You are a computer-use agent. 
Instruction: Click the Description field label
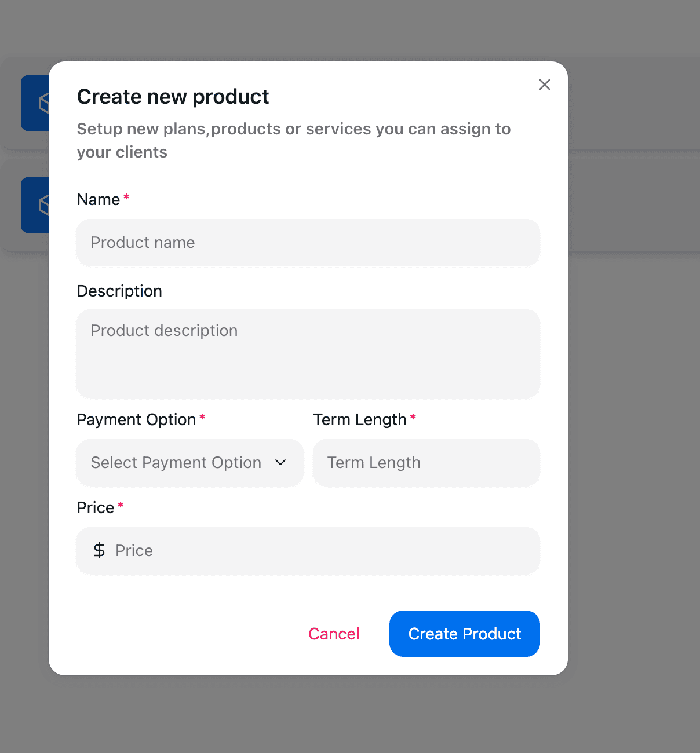pyautogui.click(x=119, y=291)
